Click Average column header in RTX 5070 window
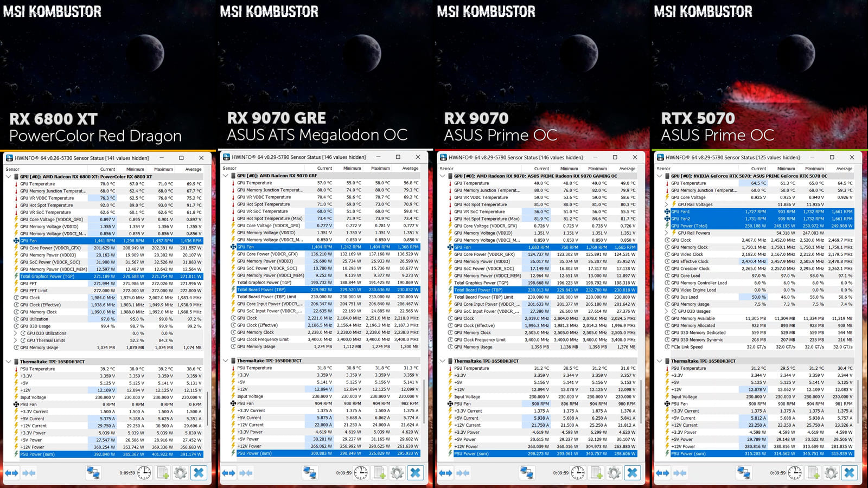This screenshot has height=488, width=868. [844, 168]
